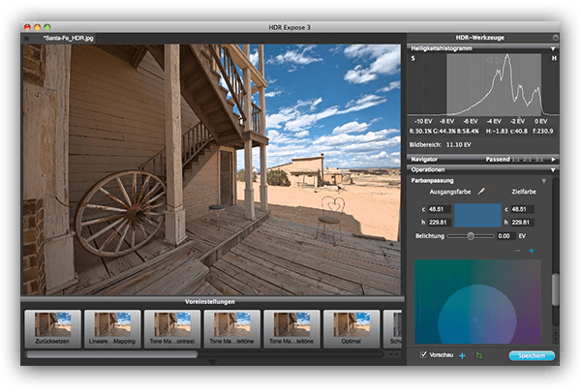Apply the Optimal preset
Image resolution: width=581 pixels, height=392 pixels.
[352, 329]
